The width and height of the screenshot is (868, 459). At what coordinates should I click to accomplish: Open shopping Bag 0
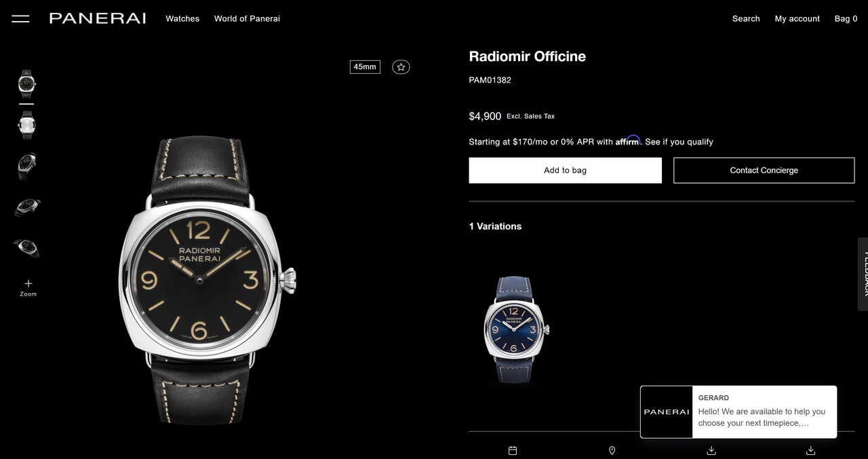coord(846,18)
